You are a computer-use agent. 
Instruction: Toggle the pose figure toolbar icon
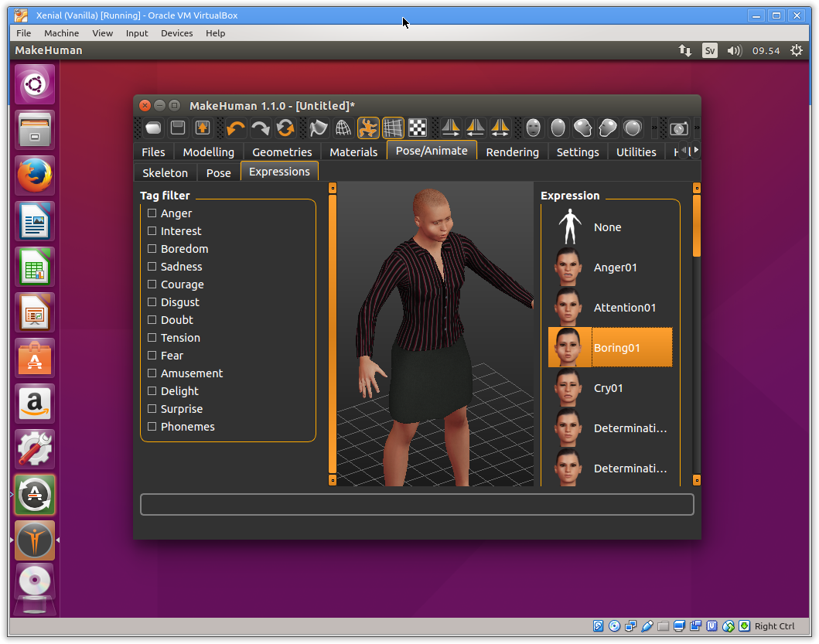(x=368, y=128)
